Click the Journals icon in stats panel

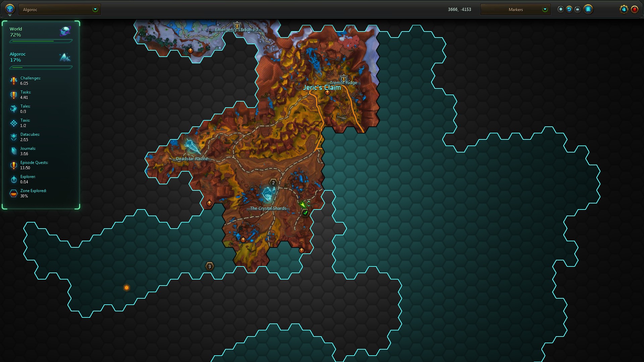click(13, 151)
